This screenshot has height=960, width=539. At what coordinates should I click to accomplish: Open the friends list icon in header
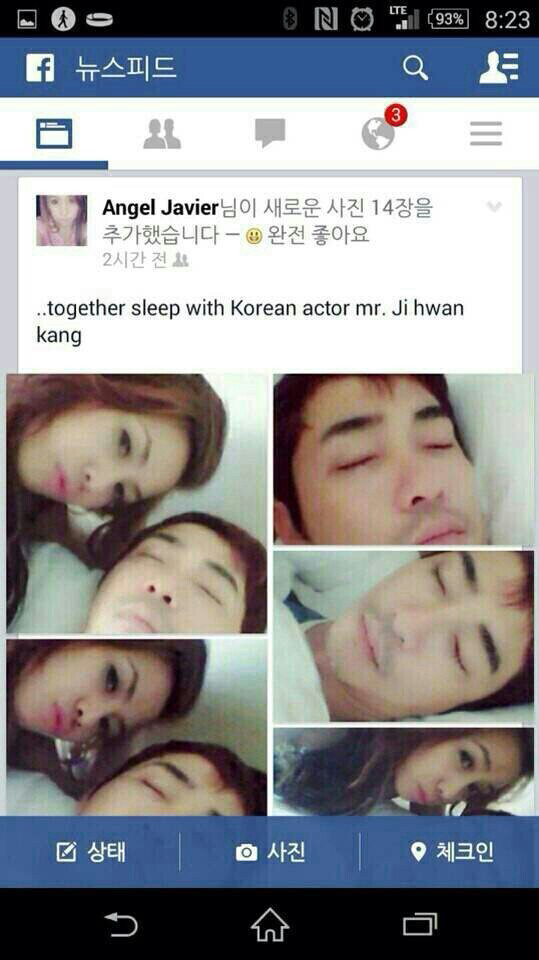(499, 67)
